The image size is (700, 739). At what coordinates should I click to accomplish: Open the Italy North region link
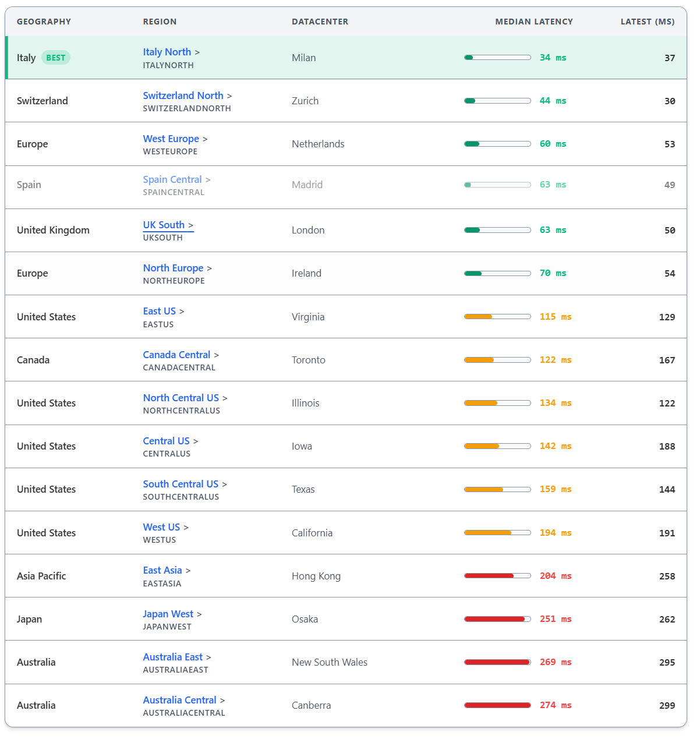pos(167,52)
